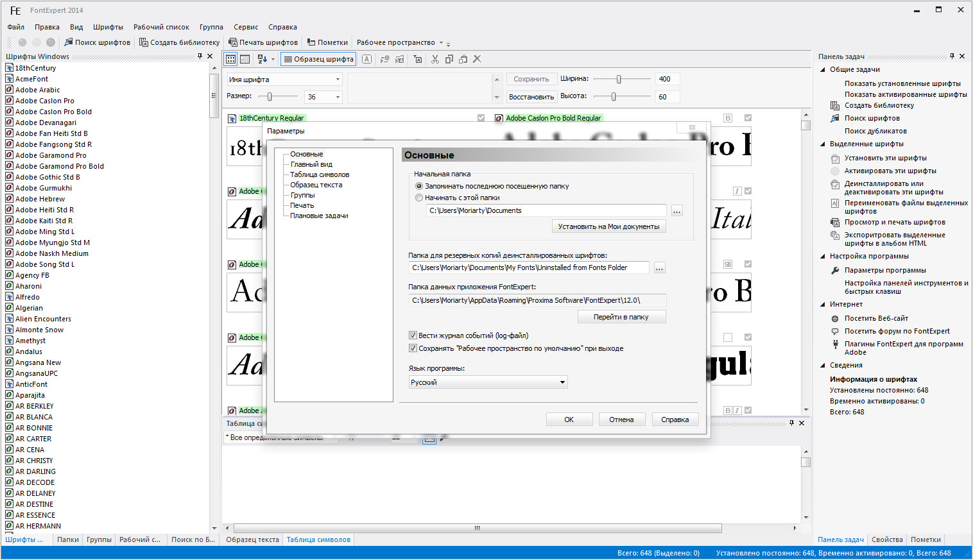Click Пометки toolbar button

(x=327, y=42)
